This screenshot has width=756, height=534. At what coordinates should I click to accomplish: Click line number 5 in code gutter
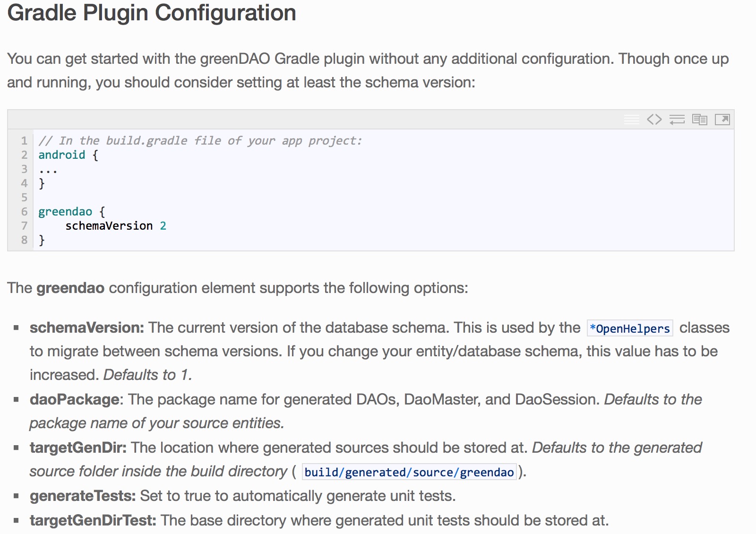pos(24,198)
